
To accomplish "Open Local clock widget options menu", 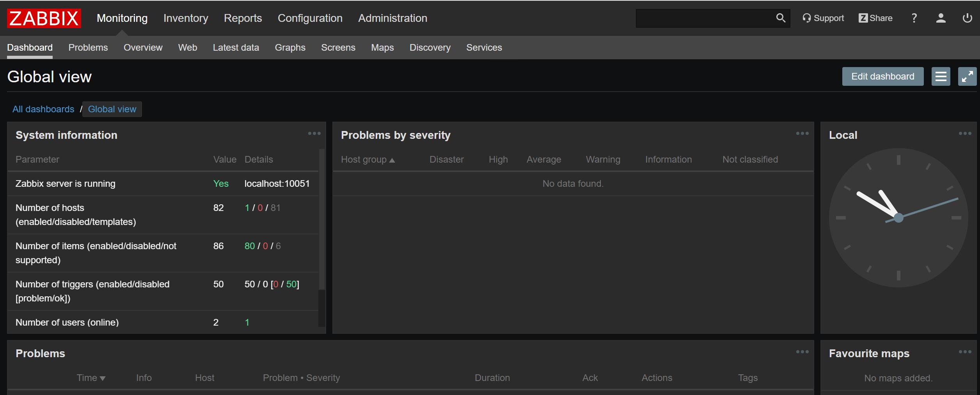I will coord(965,133).
